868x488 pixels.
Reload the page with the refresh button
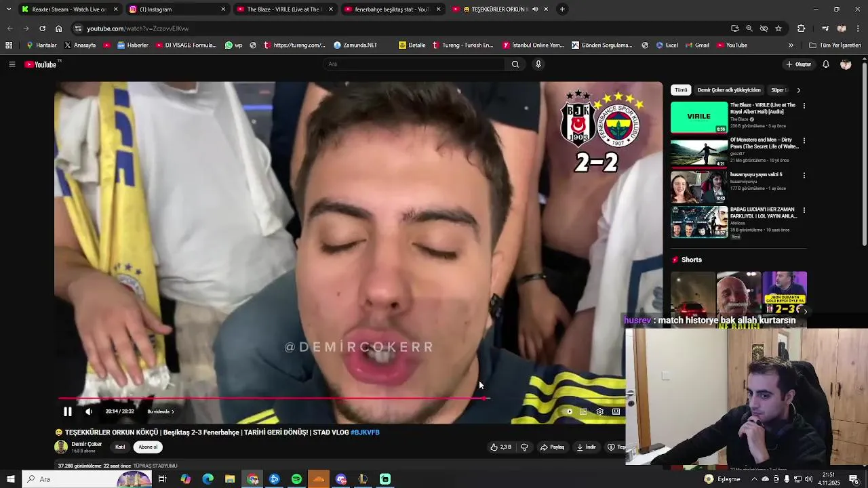pos(42,28)
